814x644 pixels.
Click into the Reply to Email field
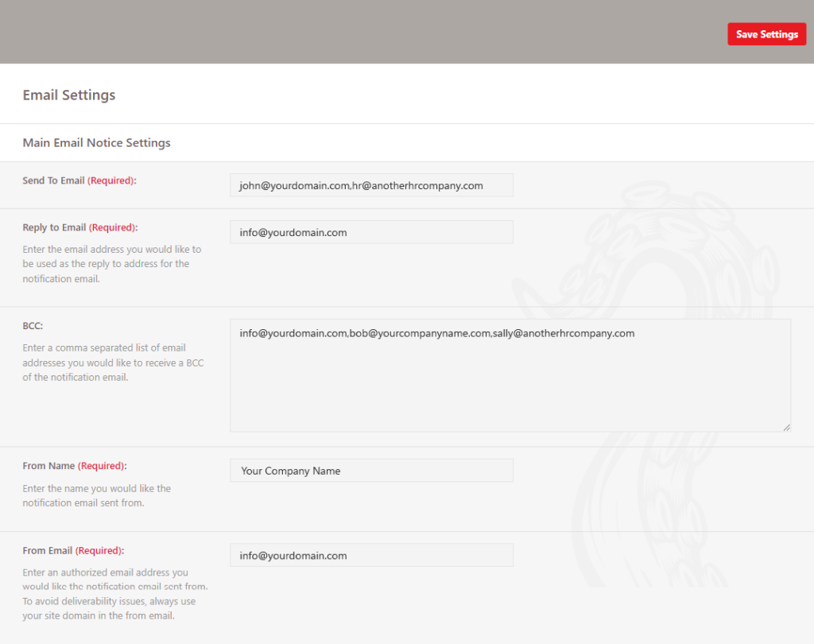[x=371, y=232]
